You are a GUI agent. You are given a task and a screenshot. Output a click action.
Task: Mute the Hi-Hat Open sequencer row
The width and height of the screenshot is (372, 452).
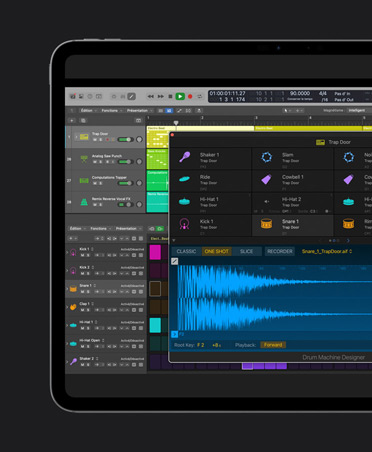[82, 347]
